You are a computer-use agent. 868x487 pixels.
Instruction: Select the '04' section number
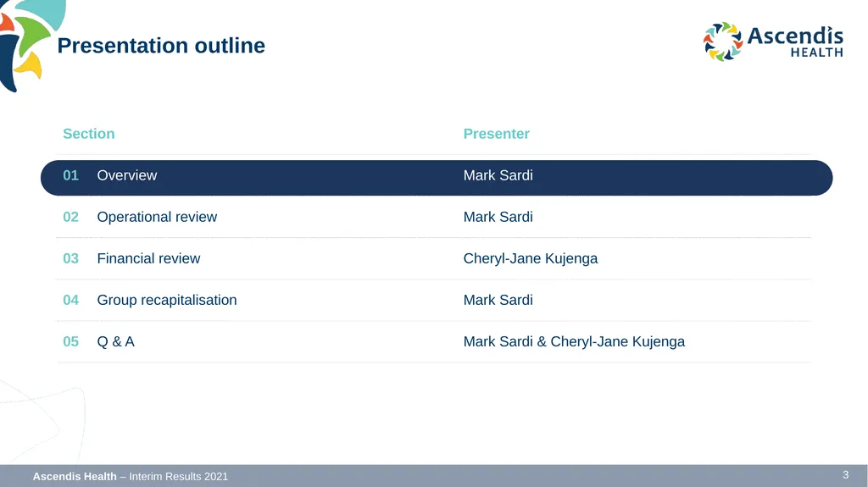point(70,300)
